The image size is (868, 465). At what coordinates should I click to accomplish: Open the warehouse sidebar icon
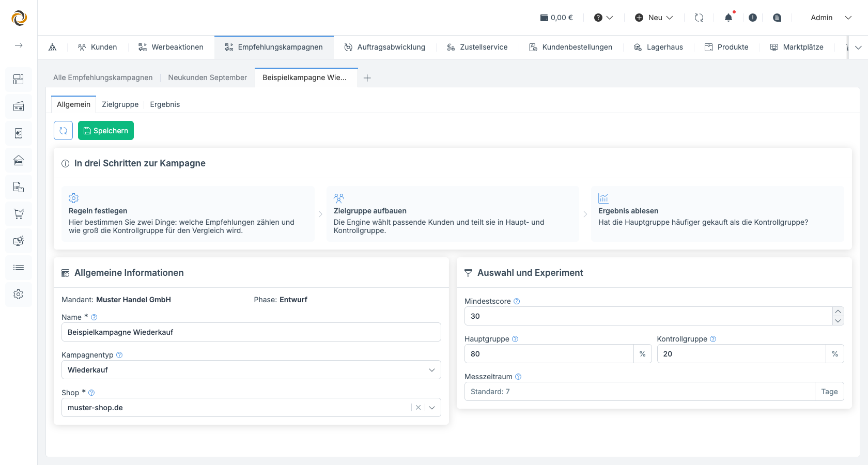19,160
